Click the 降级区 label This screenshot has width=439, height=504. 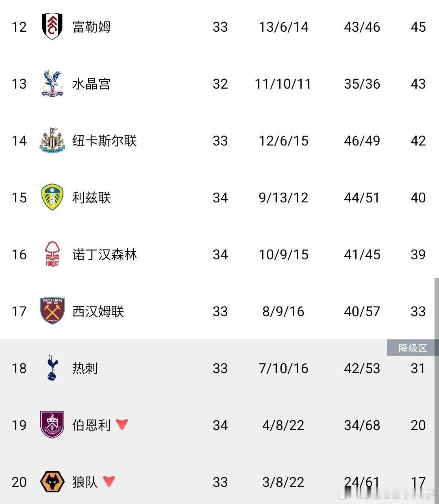point(411,348)
